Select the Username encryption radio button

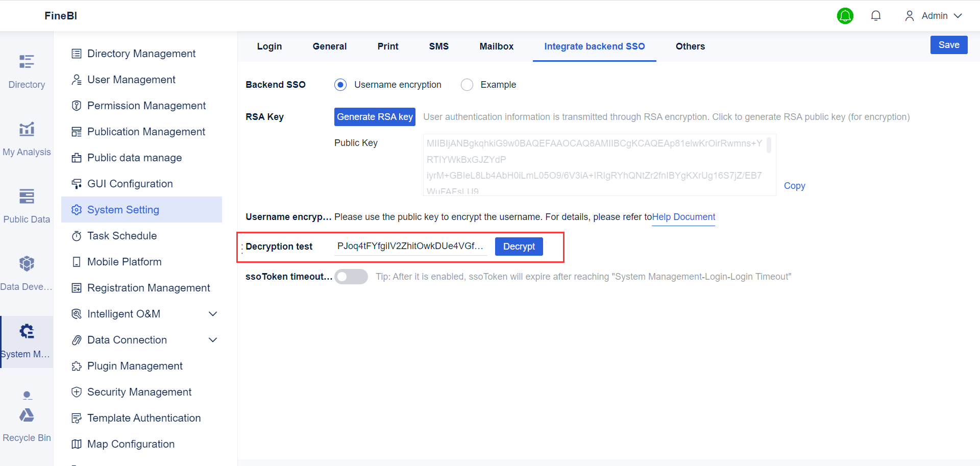(x=340, y=84)
